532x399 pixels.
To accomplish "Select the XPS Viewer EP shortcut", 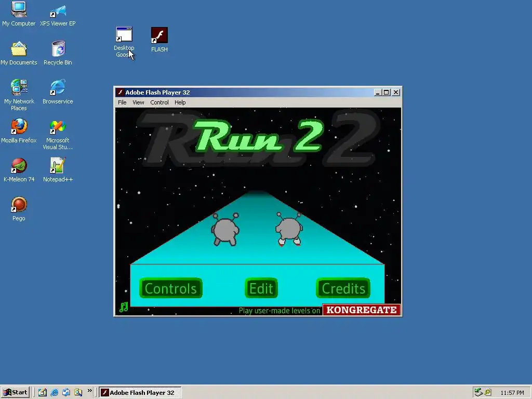I will click(58, 15).
